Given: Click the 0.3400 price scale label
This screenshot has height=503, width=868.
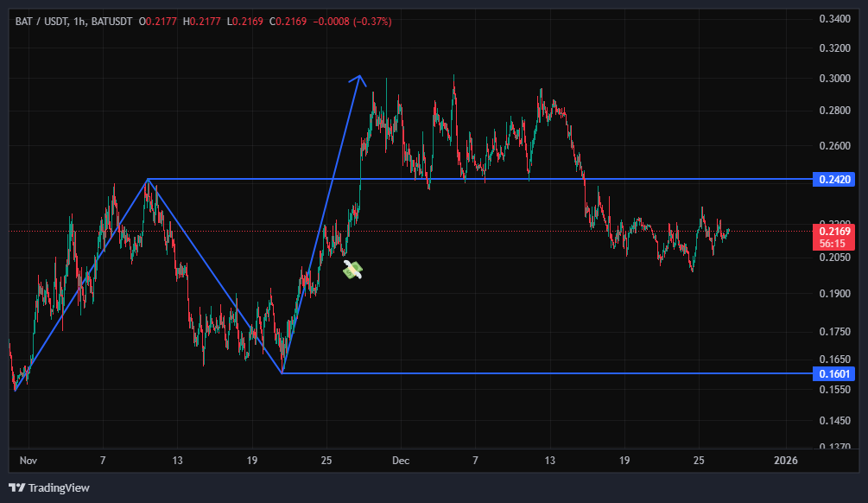Looking at the screenshot, I should click(833, 19).
